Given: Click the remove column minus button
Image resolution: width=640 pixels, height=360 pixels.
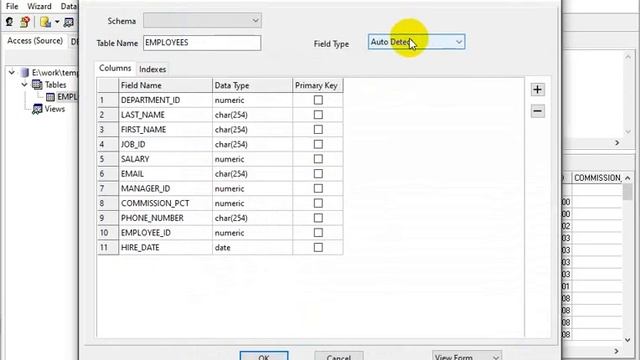Looking at the screenshot, I should (x=537, y=111).
